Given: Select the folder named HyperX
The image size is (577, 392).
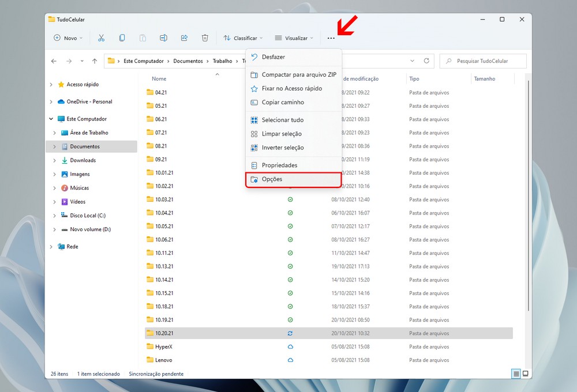Looking at the screenshot, I should (164, 347).
